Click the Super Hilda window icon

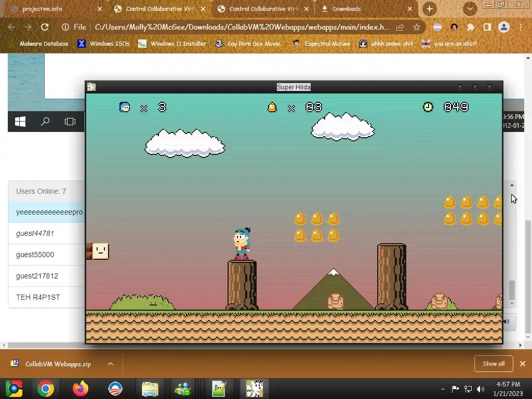pos(91,87)
